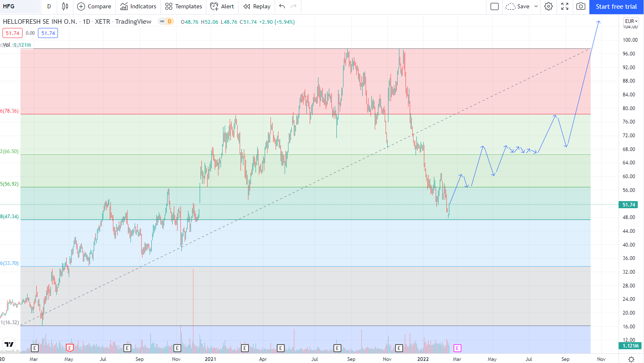Create a new Alert
644x363 pixels.
222,7
